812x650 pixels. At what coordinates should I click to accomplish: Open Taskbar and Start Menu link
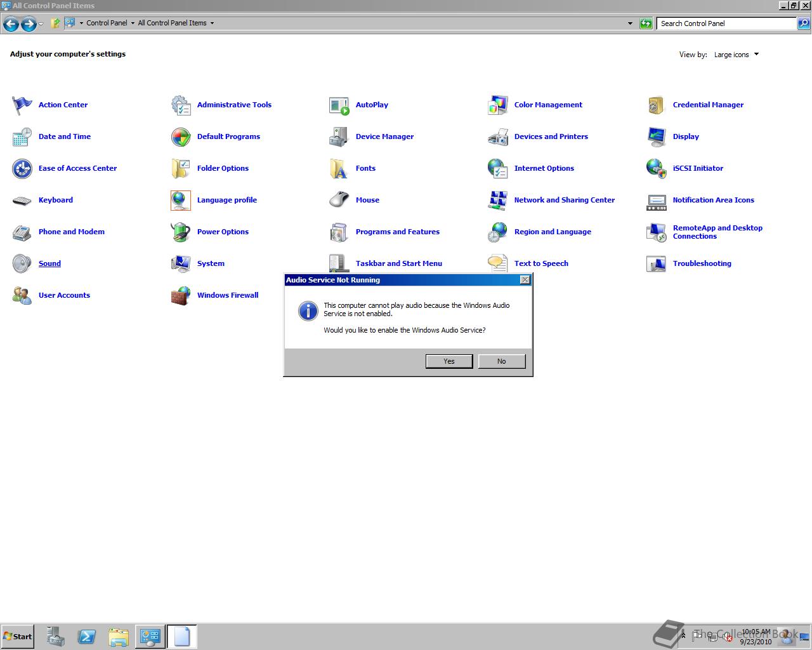pyautogui.click(x=399, y=263)
